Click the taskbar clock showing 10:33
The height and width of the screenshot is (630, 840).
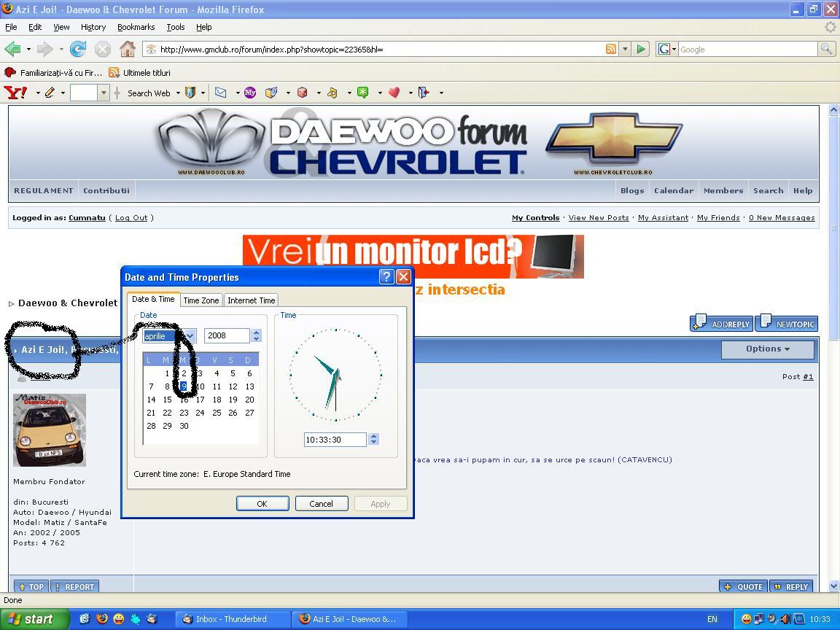820,619
